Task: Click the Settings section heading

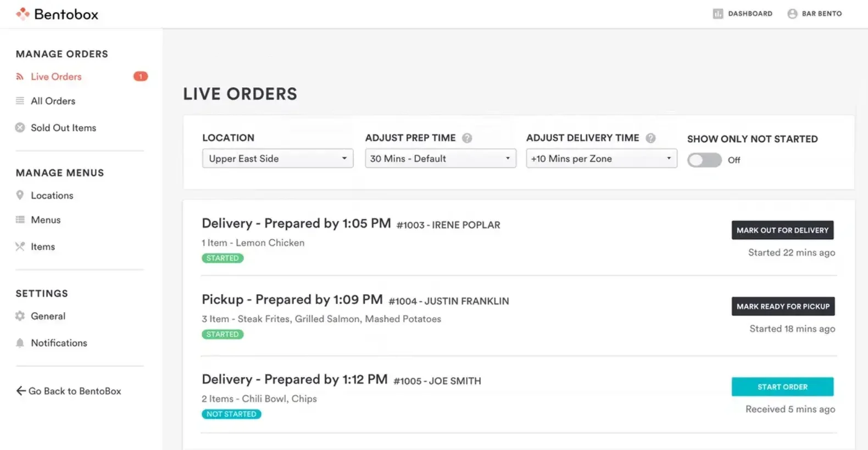Action: (x=42, y=294)
